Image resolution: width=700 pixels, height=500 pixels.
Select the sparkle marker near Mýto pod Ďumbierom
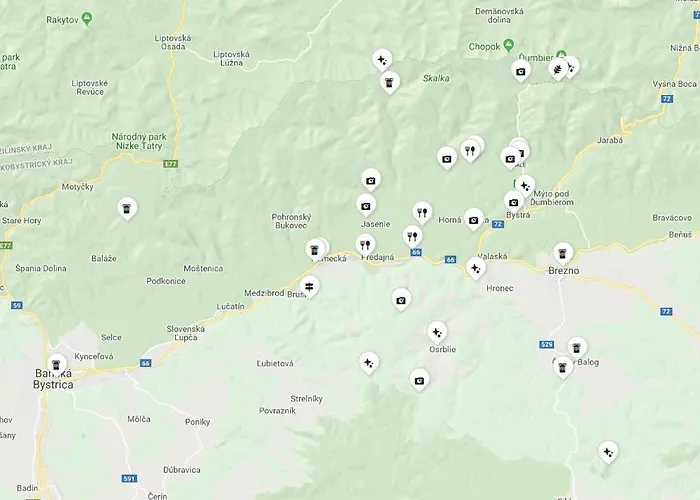525,186
